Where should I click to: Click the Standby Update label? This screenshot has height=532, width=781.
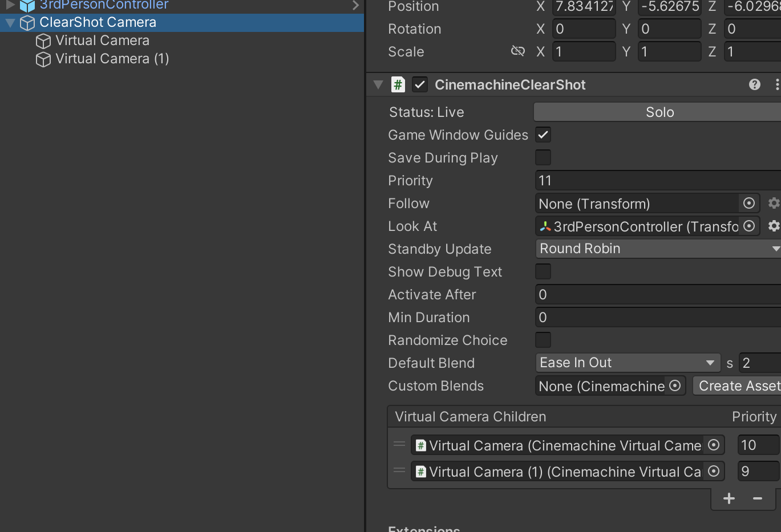(439, 249)
